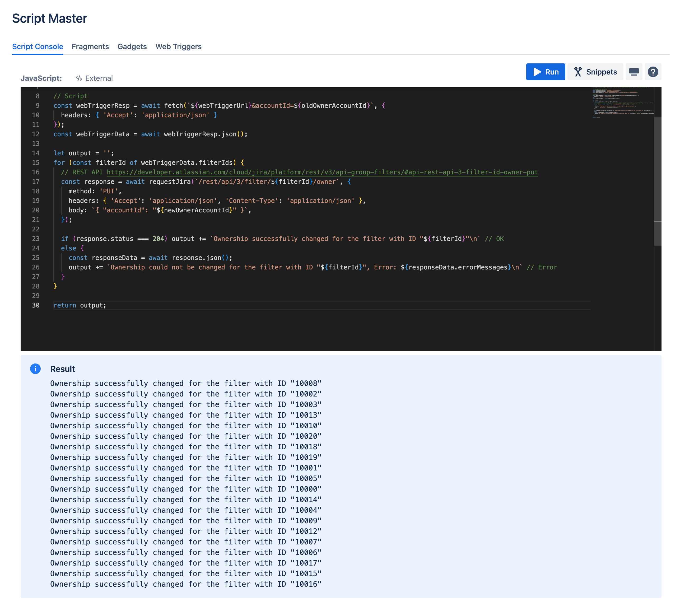The height and width of the screenshot is (616, 680).
Task: Click line number 17 in the gutter
Action: (x=36, y=181)
